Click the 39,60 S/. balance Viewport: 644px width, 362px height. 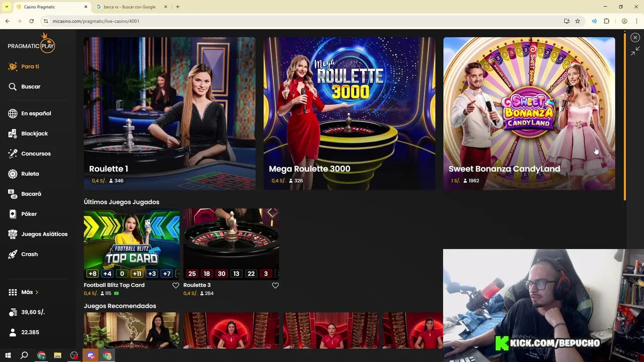27,312
